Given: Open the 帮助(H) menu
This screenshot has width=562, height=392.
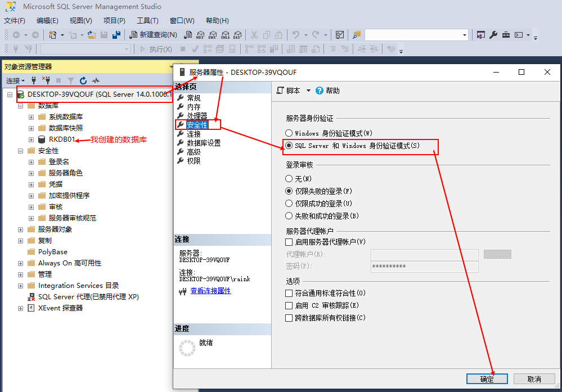Looking at the screenshot, I should click(x=217, y=20).
